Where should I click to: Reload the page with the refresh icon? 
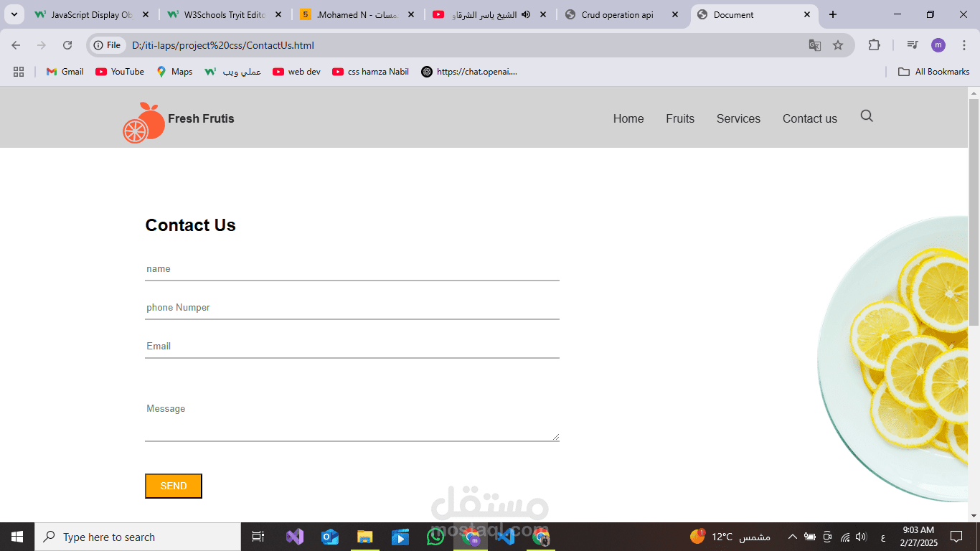(x=67, y=45)
